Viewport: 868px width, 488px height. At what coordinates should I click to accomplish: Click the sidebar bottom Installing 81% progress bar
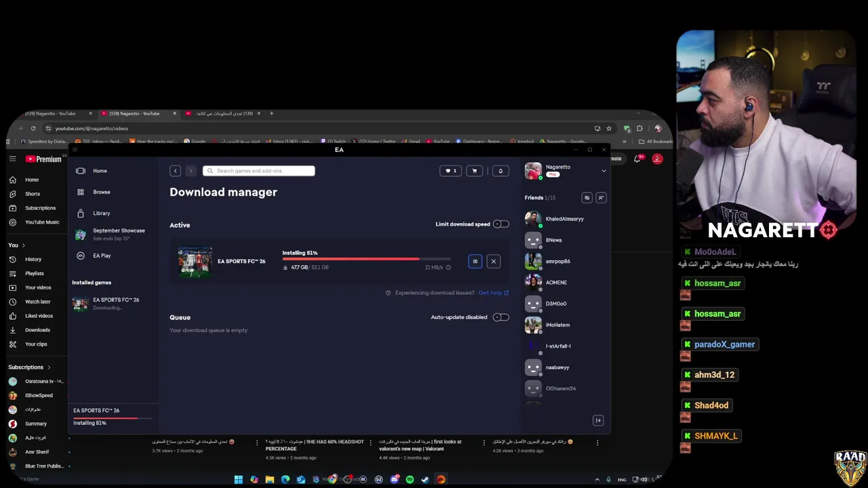click(x=112, y=418)
